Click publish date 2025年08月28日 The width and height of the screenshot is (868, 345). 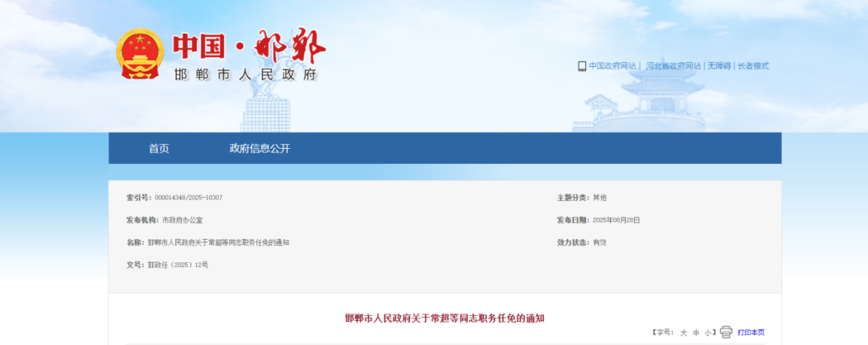click(616, 220)
